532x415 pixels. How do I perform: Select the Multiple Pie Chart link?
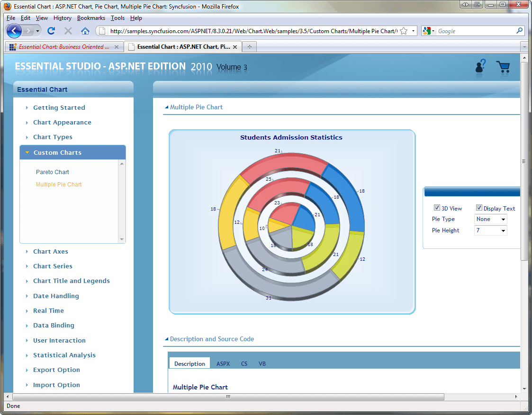[x=59, y=185]
